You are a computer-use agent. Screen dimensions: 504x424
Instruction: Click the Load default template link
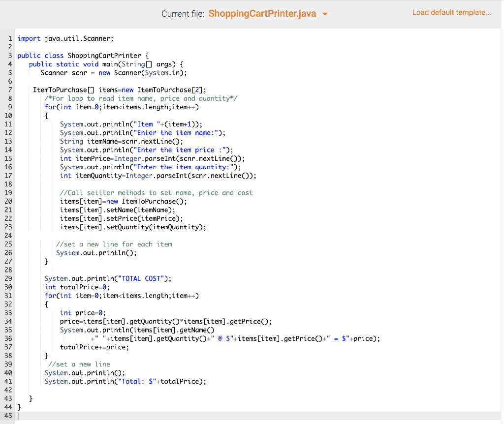point(451,12)
